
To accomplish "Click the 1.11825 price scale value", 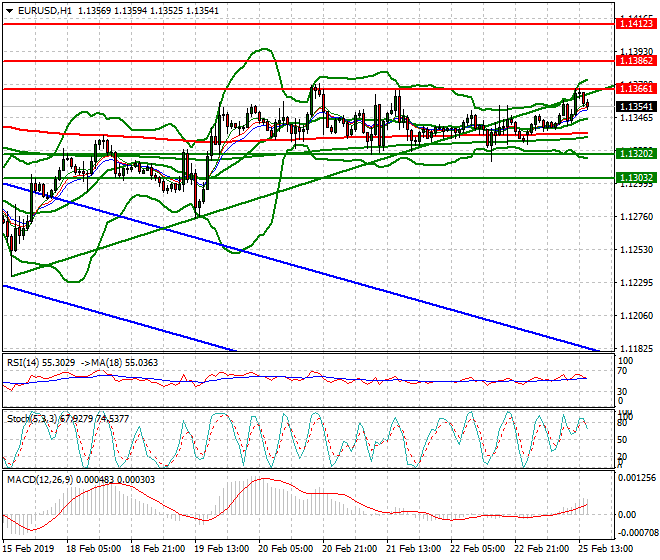I will pos(637,349).
